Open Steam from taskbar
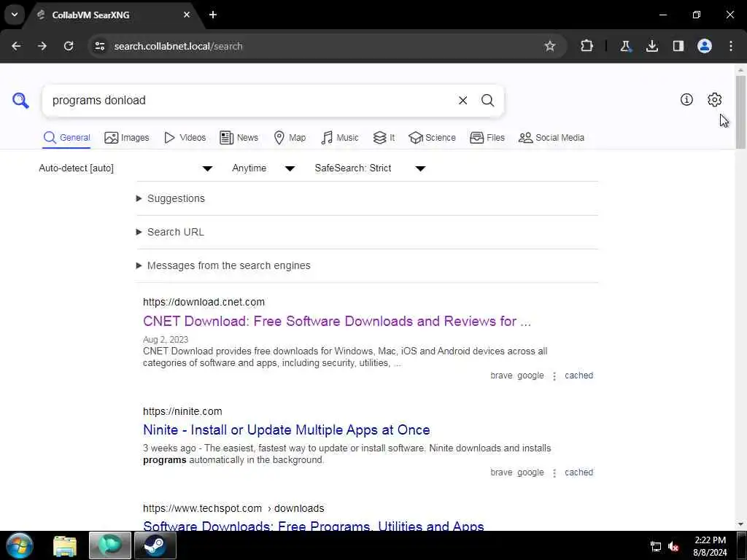The width and height of the screenshot is (747, 560). tap(155, 545)
